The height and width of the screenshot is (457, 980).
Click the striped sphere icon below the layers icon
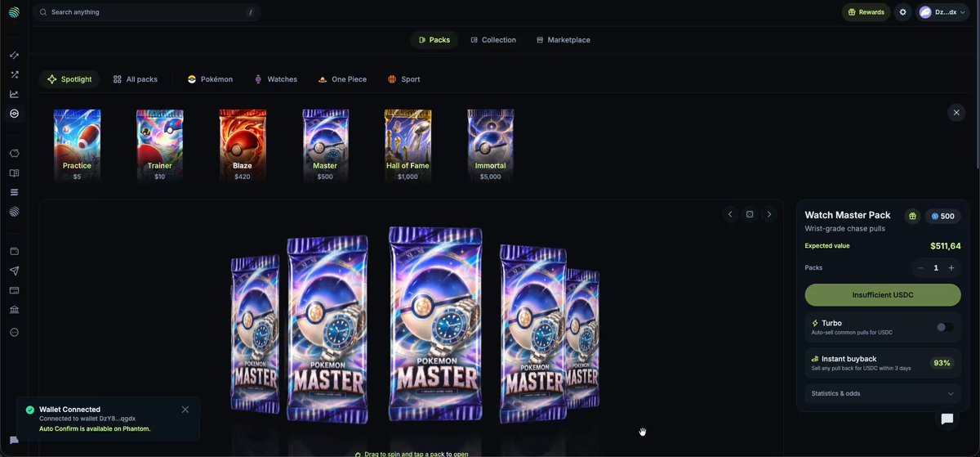point(14,212)
